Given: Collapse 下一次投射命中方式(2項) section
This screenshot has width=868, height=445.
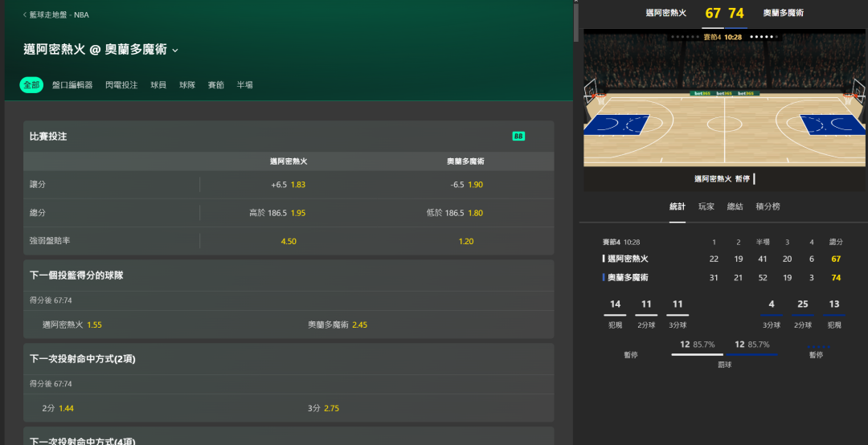Looking at the screenshot, I should tap(289, 359).
